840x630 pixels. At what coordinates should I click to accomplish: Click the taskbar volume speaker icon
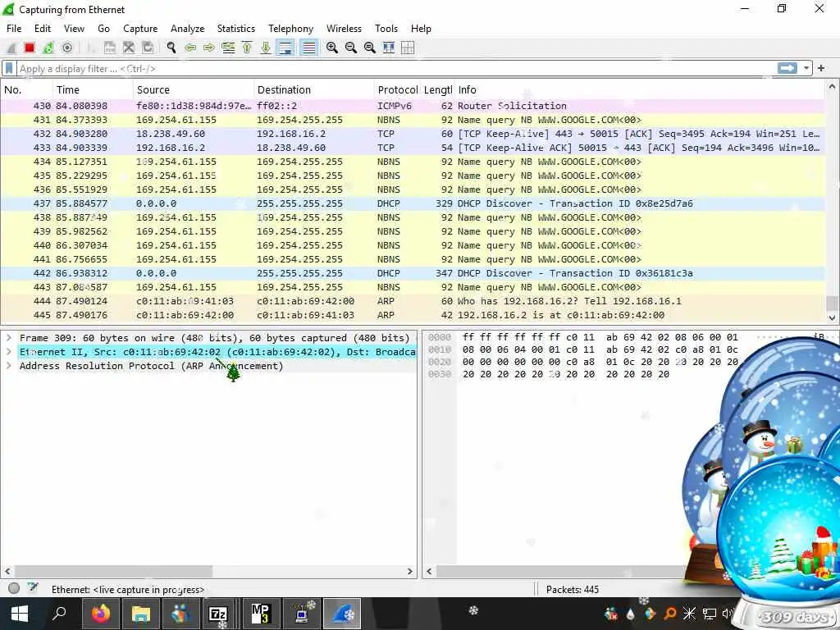[x=727, y=614]
